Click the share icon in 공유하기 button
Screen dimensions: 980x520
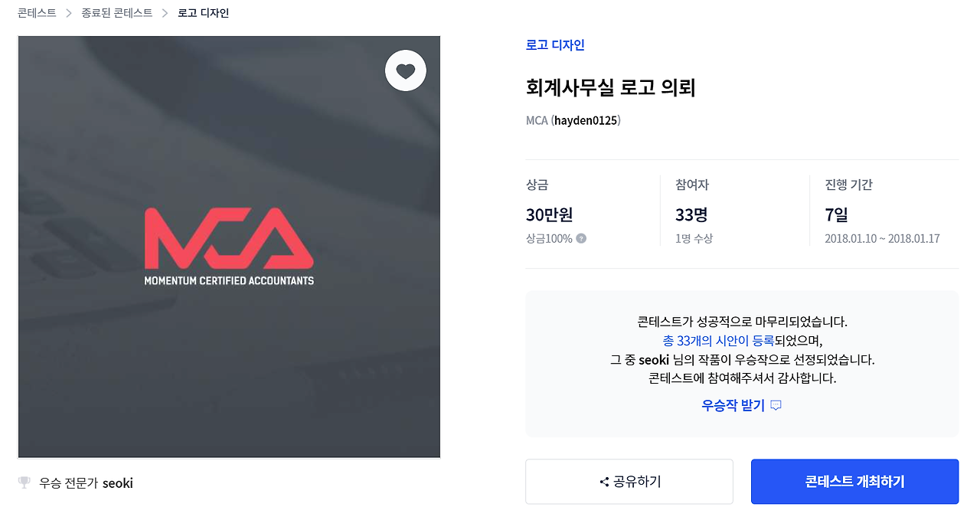tap(604, 482)
